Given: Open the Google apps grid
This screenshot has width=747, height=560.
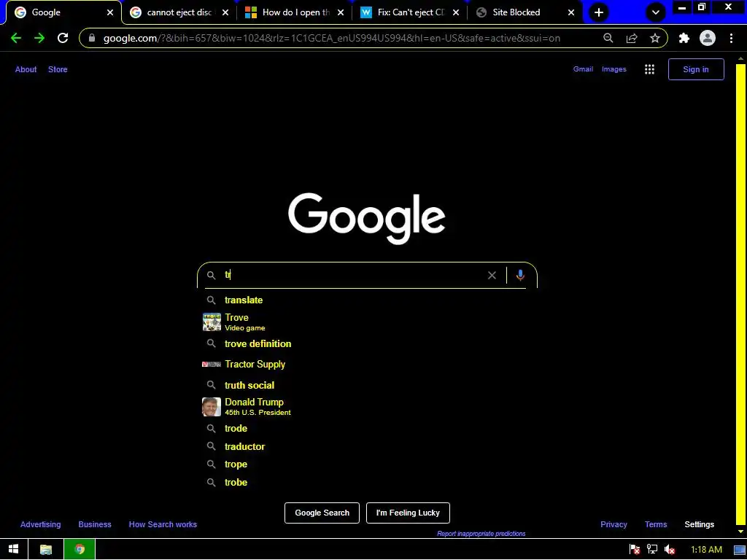Looking at the screenshot, I should [x=649, y=69].
